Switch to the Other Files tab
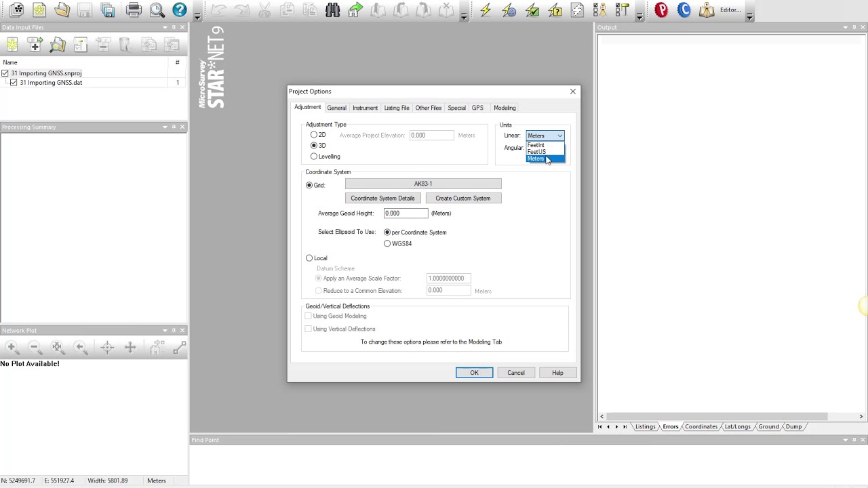 click(429, 108)
